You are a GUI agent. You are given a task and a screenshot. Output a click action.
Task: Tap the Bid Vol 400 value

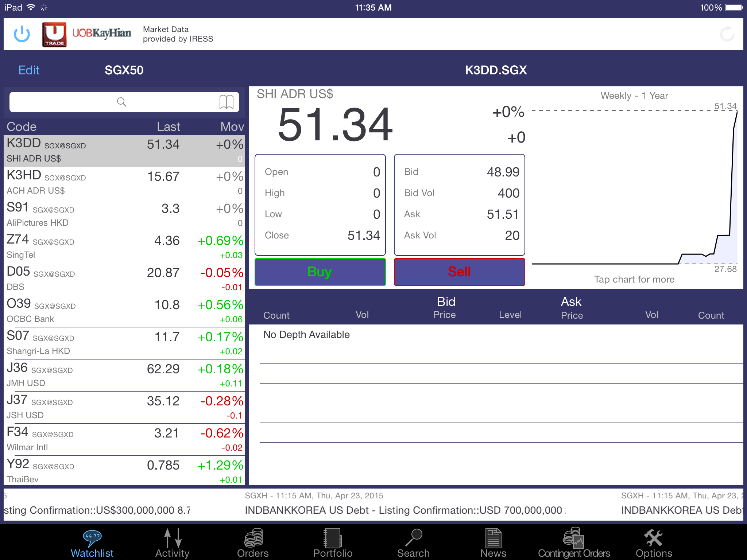(x=508, y=193)
